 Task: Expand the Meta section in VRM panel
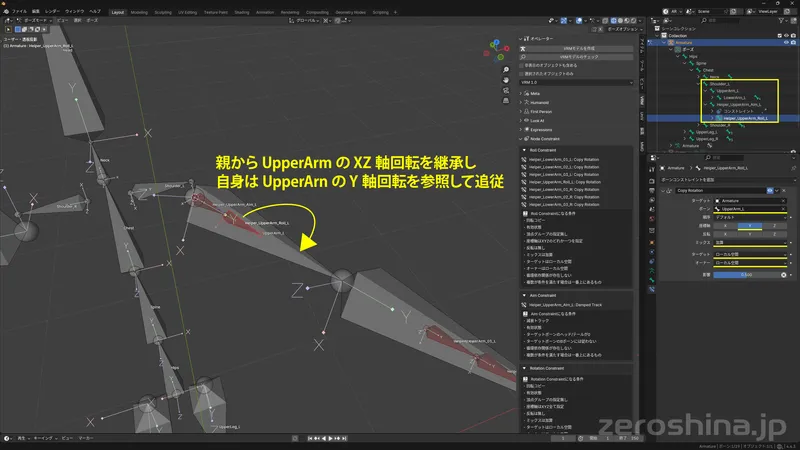tap(521, 93)
